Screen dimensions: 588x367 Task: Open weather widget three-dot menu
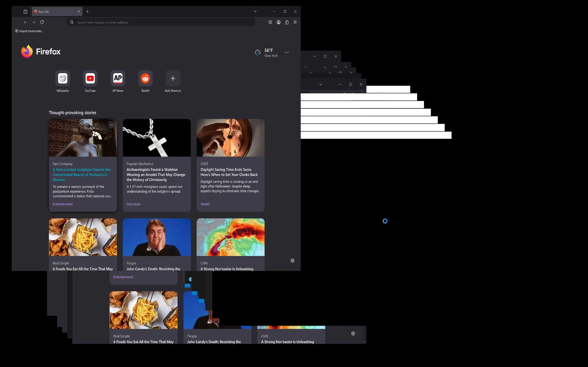pos(287,53)
